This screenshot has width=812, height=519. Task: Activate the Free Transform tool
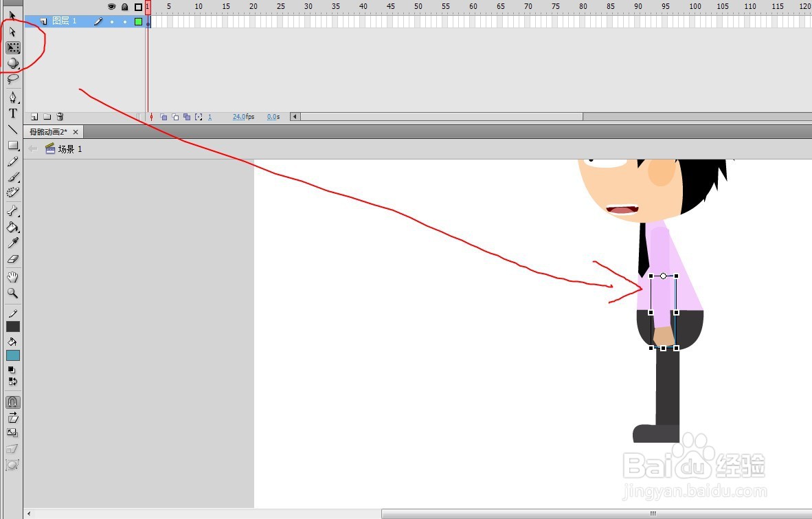[13, 47]
